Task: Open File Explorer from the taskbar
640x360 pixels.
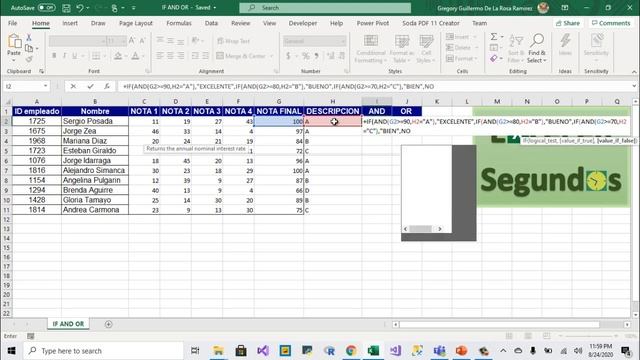Action: point(218,351)
